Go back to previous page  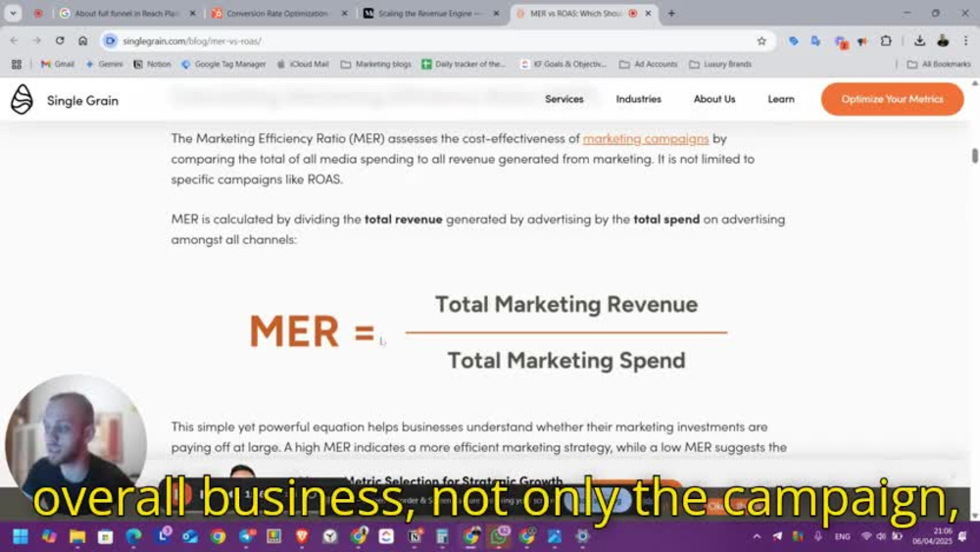click(x=14, y=40)
